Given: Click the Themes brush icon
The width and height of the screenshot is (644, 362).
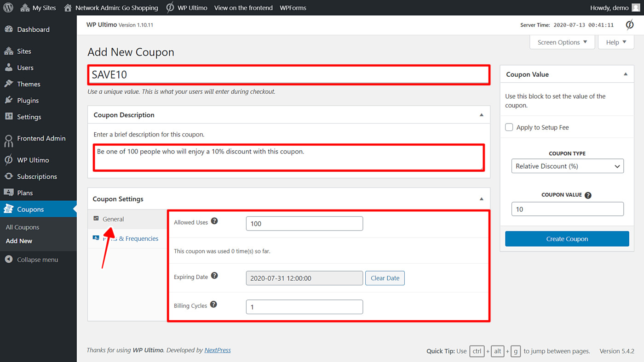Looking at the screenshot, I should coord(9,84).
